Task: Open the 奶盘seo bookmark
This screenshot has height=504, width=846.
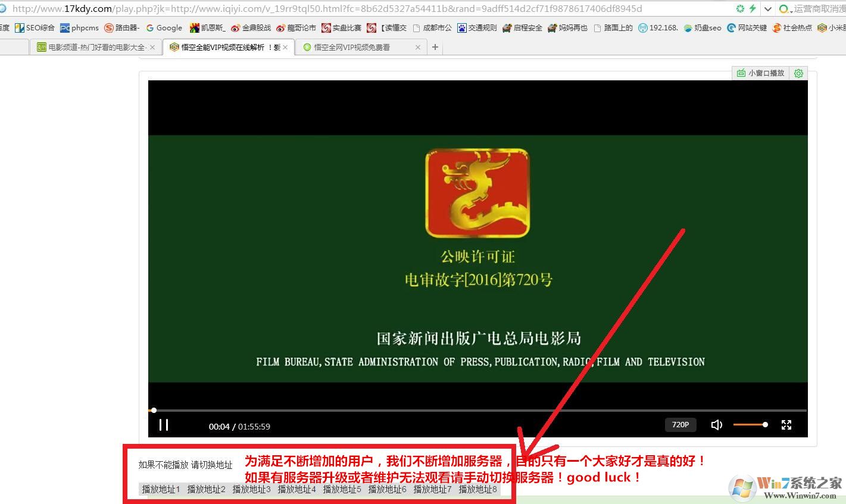Action: click(x=703, y=28)
